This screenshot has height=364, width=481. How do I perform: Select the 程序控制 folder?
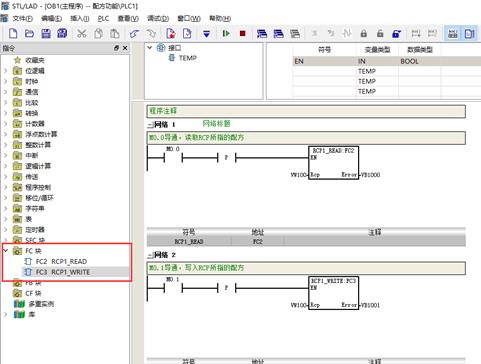pos(38,187)
